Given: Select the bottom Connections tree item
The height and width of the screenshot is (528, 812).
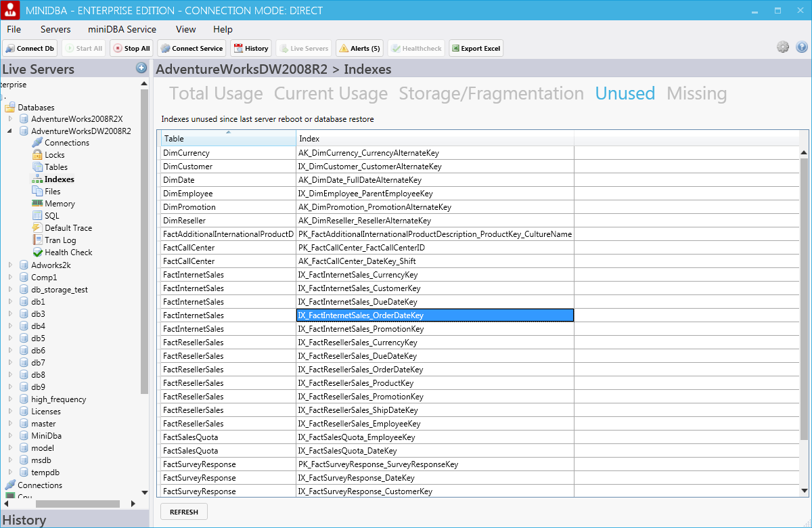Looking at the screenshot, I should [40, 485].
